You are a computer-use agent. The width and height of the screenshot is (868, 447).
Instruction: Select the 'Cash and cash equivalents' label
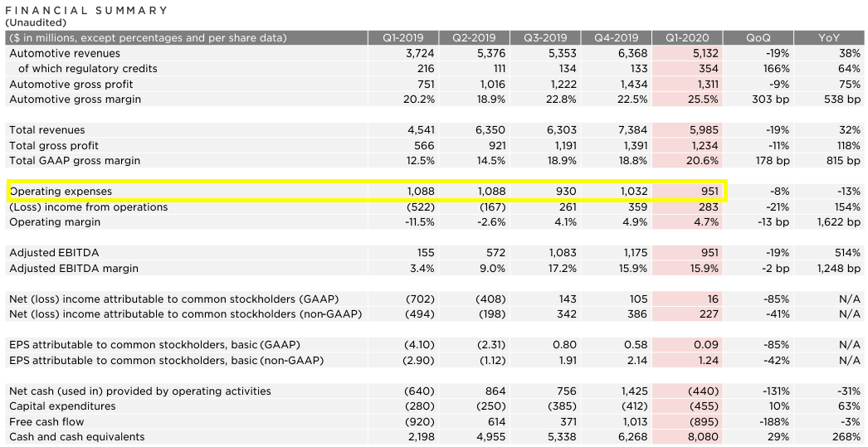click(77, 436)
